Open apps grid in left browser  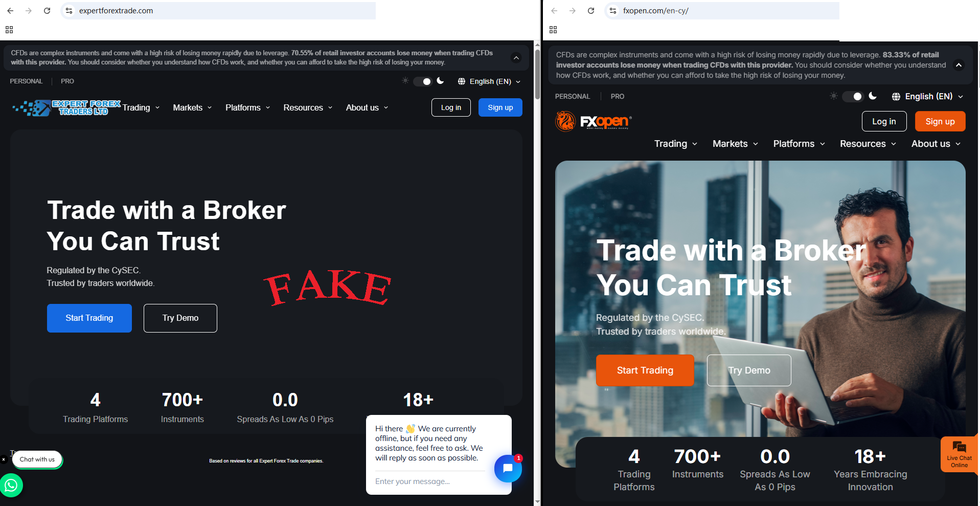click(9, 30)
